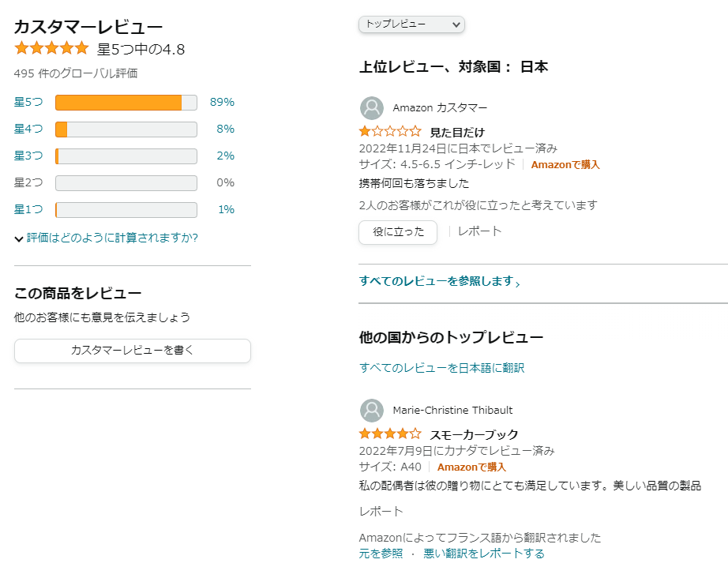Click 悪い翻訳をレポートする link
Image resolution: width=728 pixels, height=563 pixels.
[x=484, y=554]
